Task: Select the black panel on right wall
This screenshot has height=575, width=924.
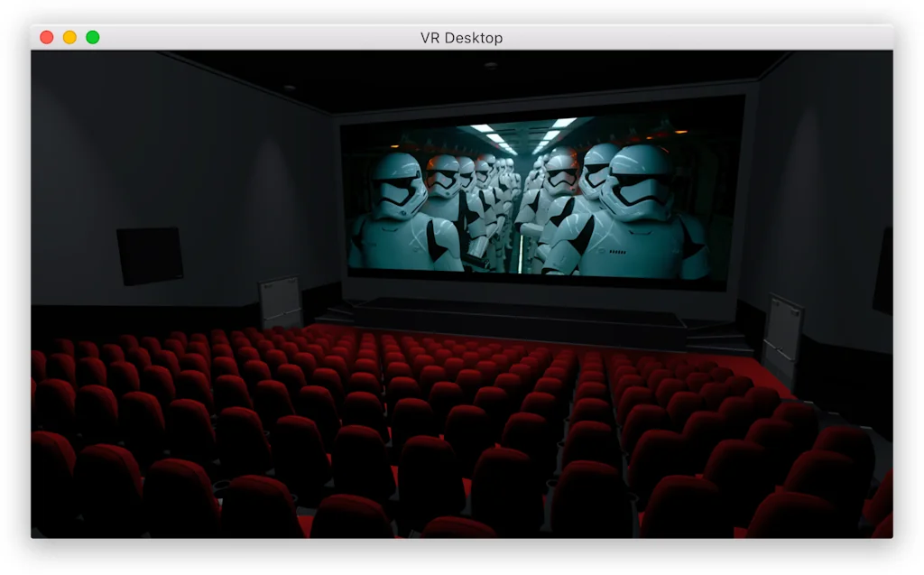Action: click(x=883, y=270)
